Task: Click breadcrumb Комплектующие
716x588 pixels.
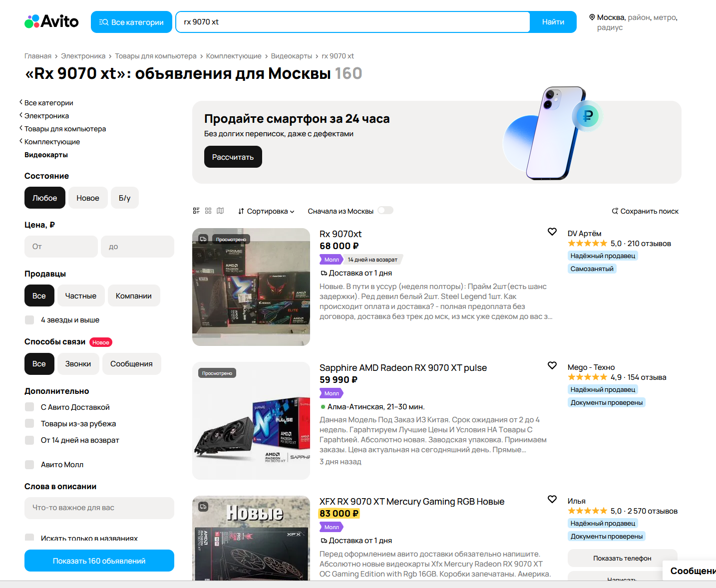Action: (234, 56)
